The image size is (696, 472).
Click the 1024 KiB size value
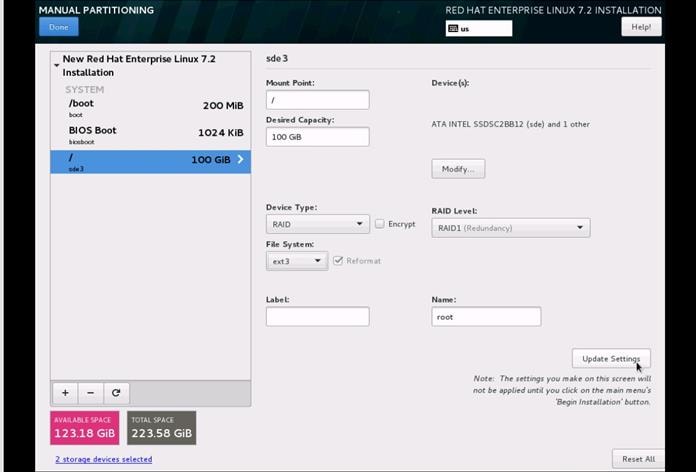pyautogui.click(x=221, y=133)
